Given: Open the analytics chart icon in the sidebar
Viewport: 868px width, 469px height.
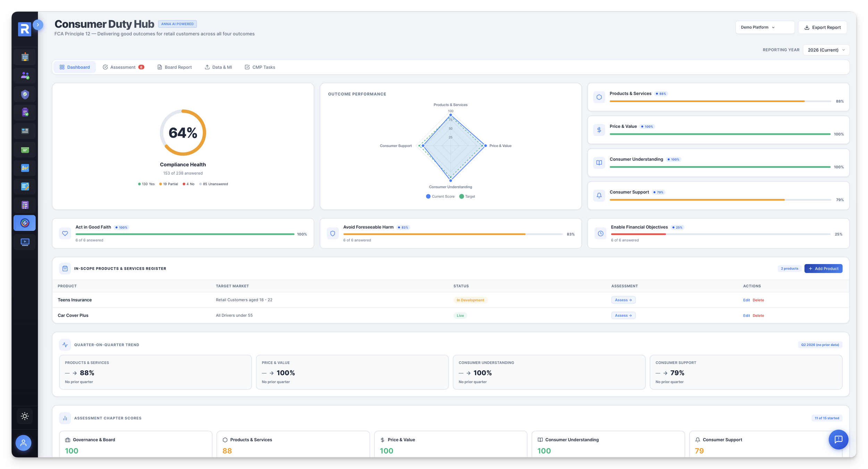Looking at the screenshot, I should coord(24,168).
